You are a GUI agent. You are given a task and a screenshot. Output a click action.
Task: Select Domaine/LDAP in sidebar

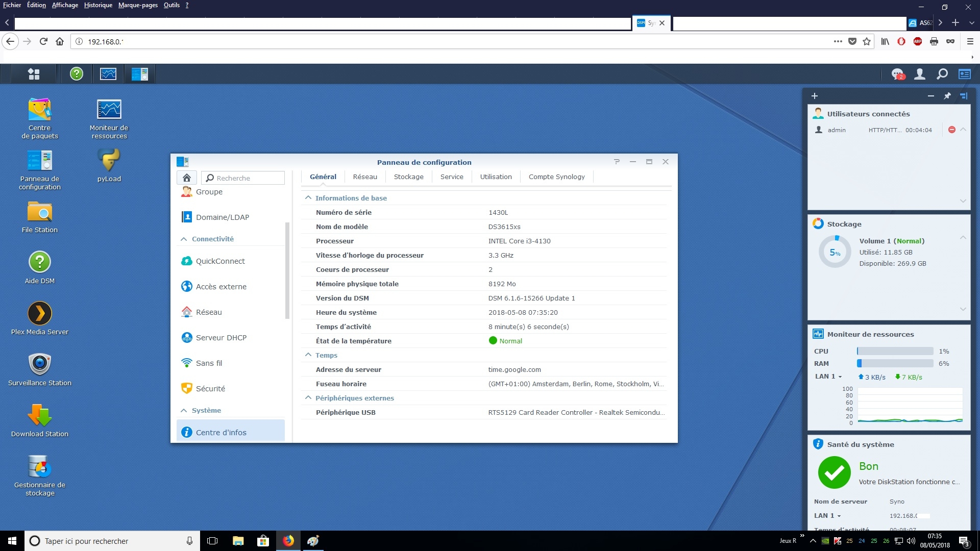pos(230,217)
